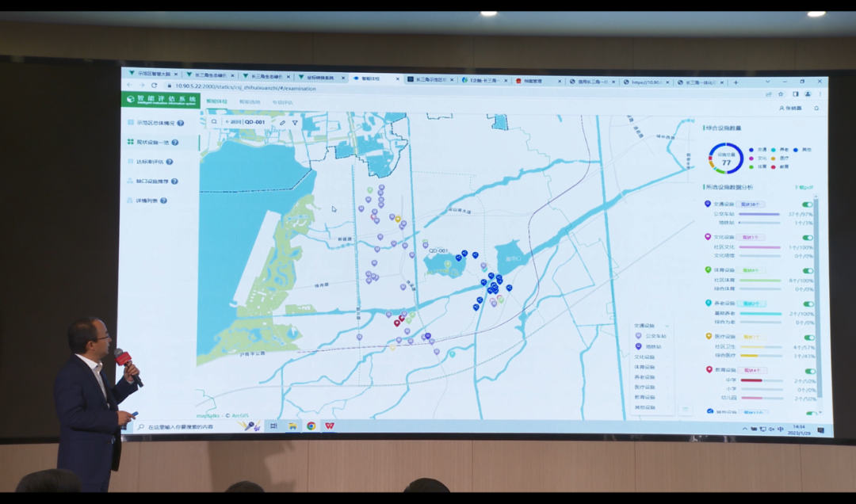Expand 养老设施 group in map legend
This screenshot has width=856, height=504.
pos(667,377)
